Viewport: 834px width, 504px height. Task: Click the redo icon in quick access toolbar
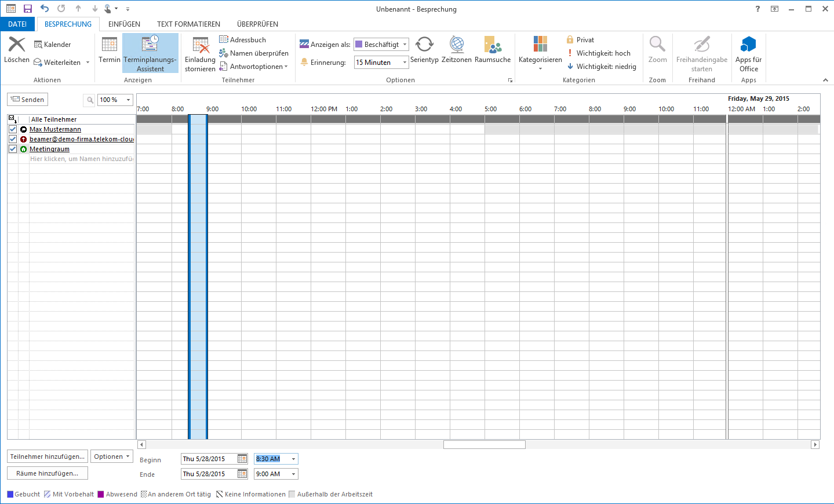(61, 9)
